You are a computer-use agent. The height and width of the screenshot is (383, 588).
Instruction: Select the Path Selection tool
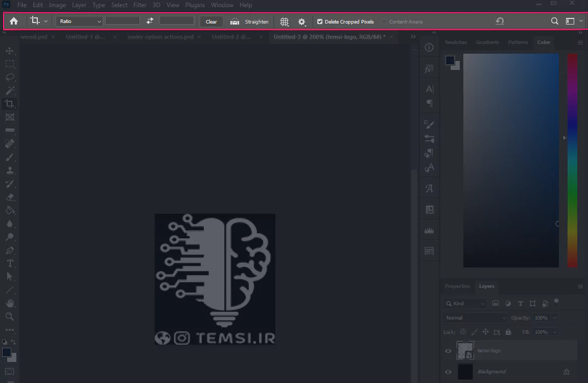(10, 277)
